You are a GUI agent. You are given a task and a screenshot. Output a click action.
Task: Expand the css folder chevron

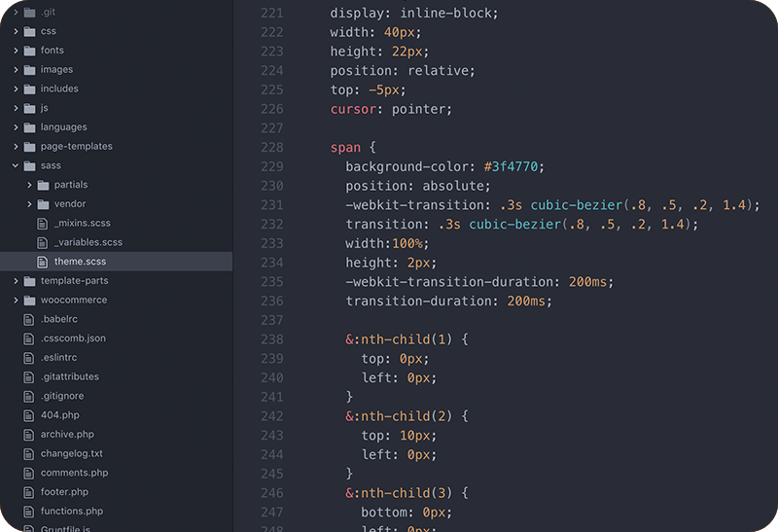click(16, 31)
